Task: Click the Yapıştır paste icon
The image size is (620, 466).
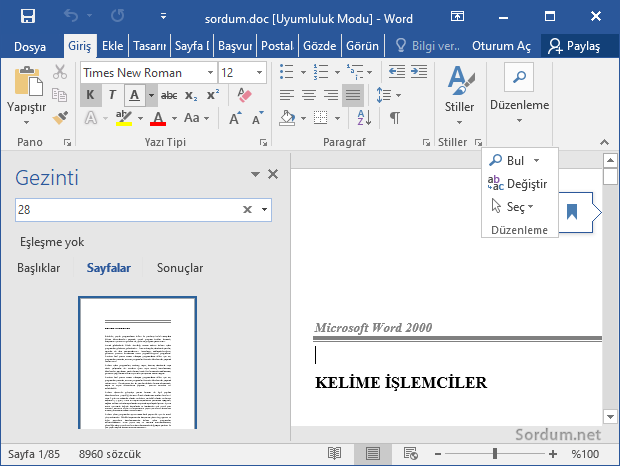Action: coord(28,81)
